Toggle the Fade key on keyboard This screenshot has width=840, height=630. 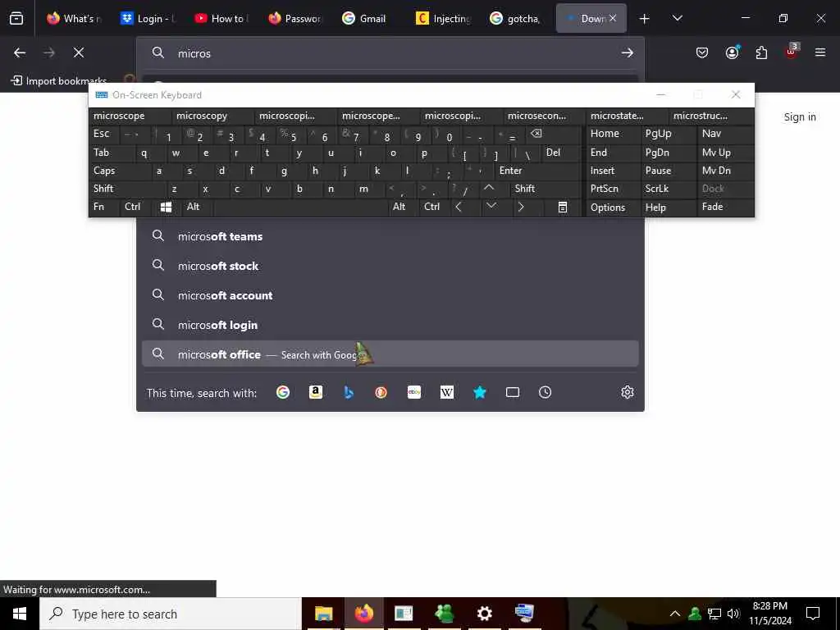(x=725, y=207)
